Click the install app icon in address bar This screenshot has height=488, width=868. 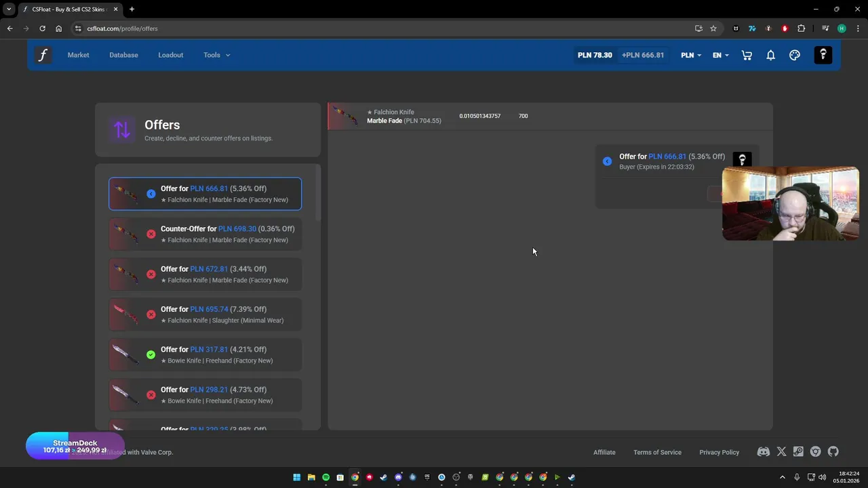click(x=698, y=28)
